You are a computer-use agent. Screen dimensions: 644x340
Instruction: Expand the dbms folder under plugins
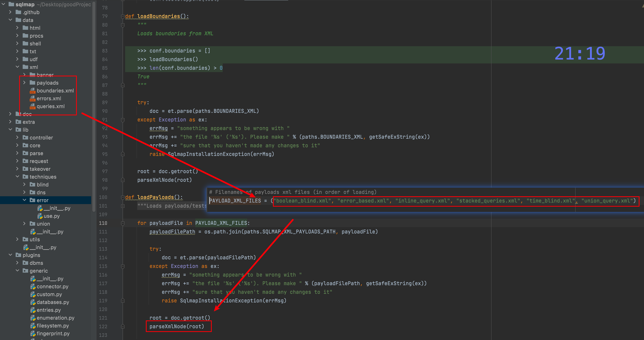click(x=17, y=263)
